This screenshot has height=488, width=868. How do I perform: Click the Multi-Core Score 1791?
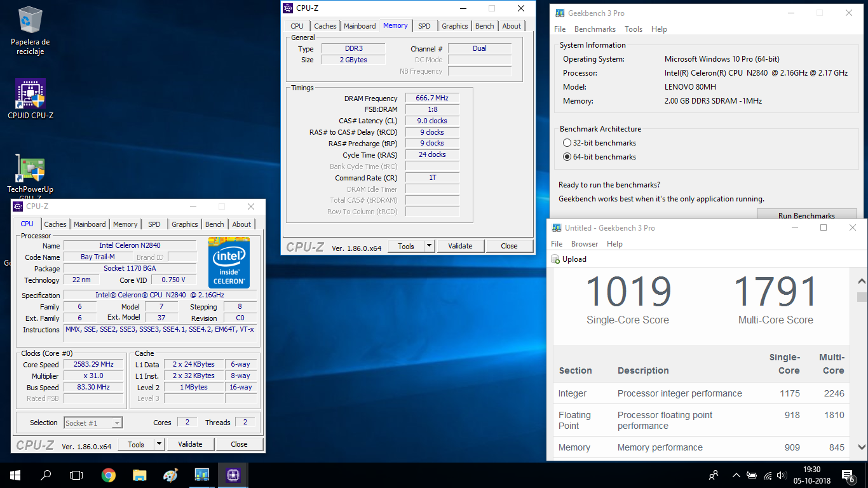point(776,292)
